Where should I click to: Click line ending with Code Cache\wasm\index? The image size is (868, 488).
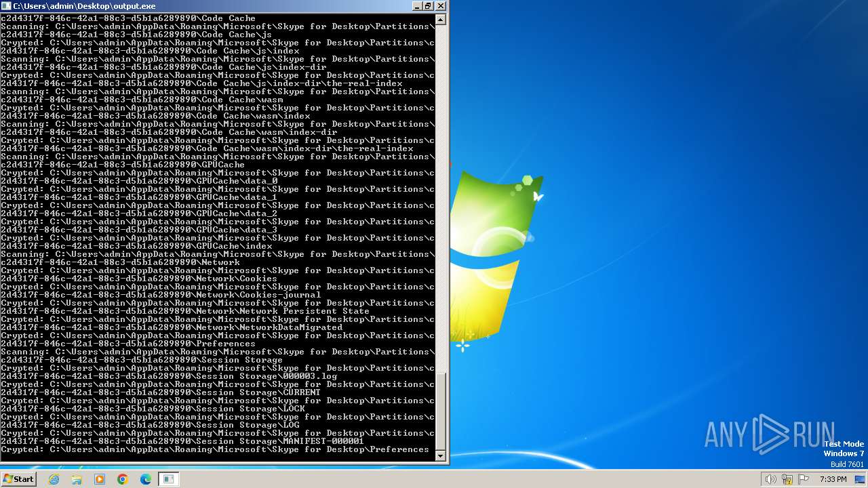[155, 116]
